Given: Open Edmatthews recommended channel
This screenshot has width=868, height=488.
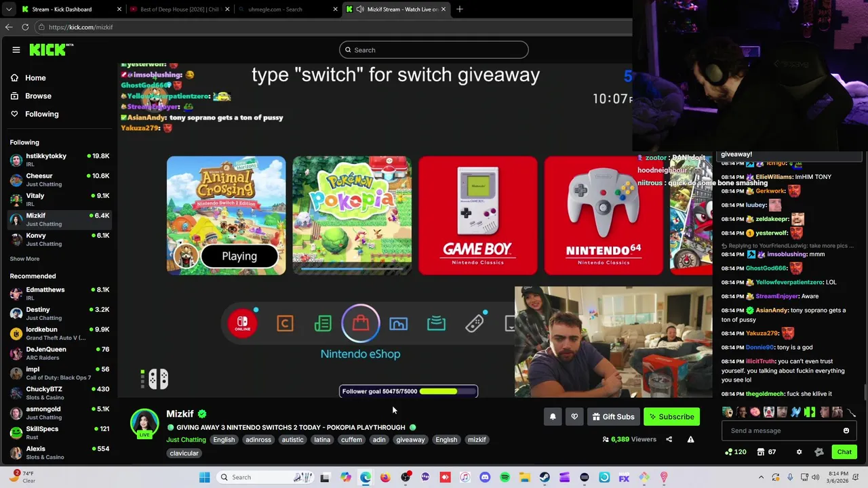Looking at the screenshot, I should tap(60, 293).
